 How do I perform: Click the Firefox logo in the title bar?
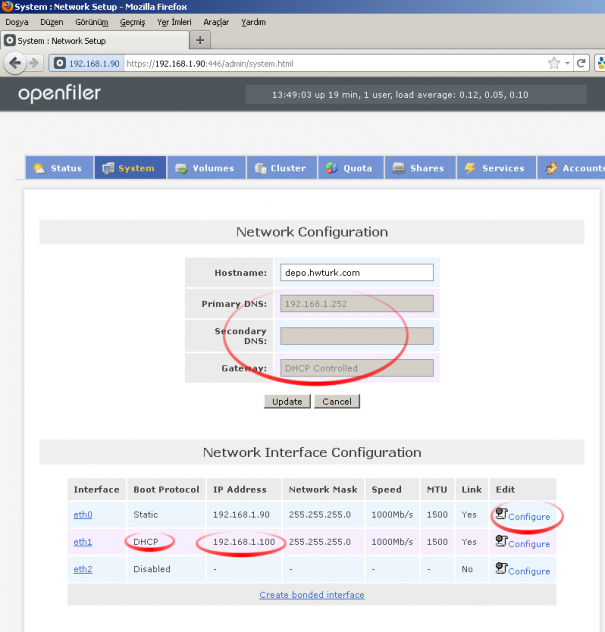point(7,6)
